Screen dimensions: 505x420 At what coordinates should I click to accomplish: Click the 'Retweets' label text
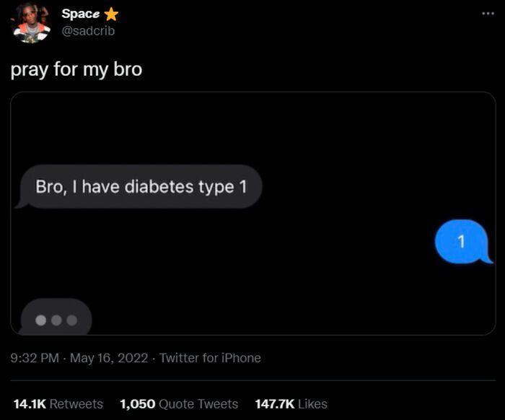point(76,404)
